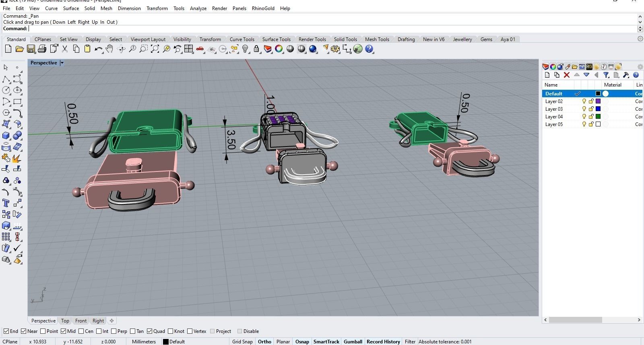Screen dimensions: 644x345
Task: Toggle Planar in status bar
Action: coord(283,341)
